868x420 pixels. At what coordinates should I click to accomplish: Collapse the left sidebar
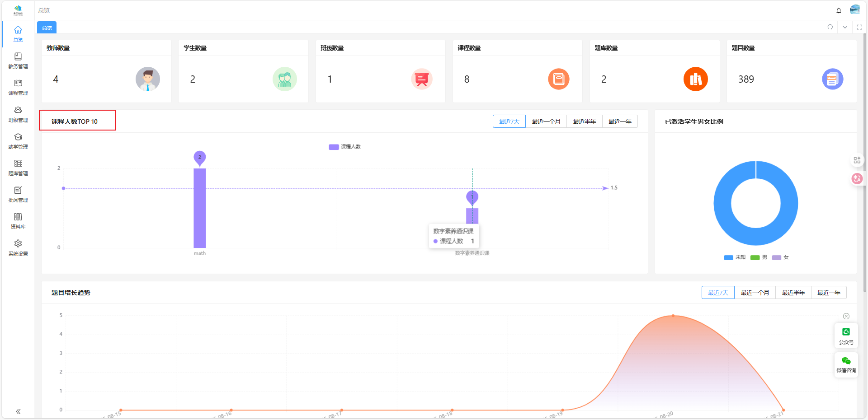click(x=18, y=411)
